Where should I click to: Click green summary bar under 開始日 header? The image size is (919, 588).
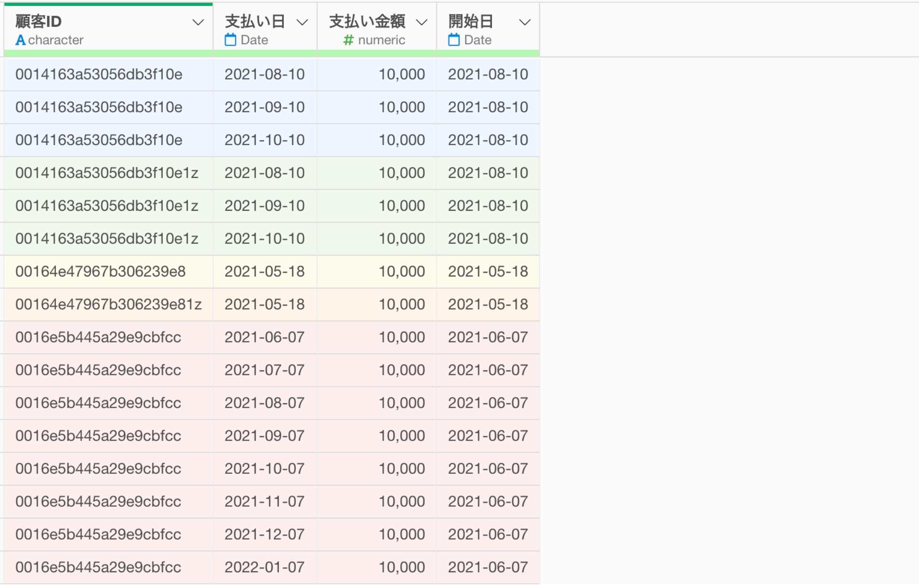click(x=488, y=54)
